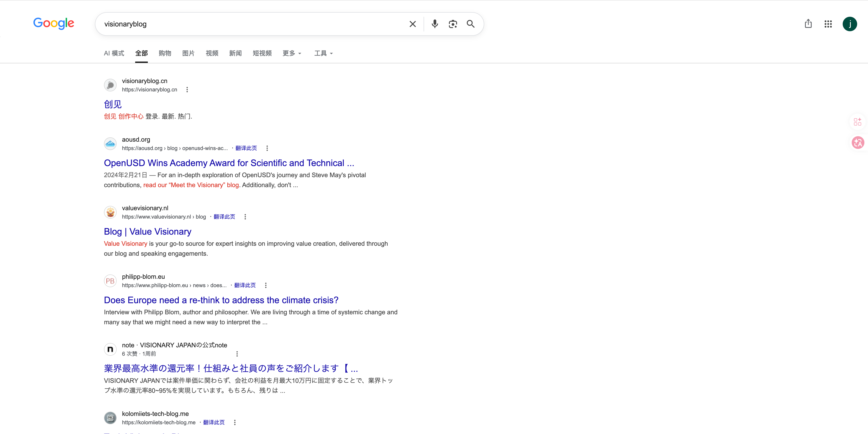Translate valuevisionary.nl page via 翻译此页
868x434 pixels.
[224, 217]
